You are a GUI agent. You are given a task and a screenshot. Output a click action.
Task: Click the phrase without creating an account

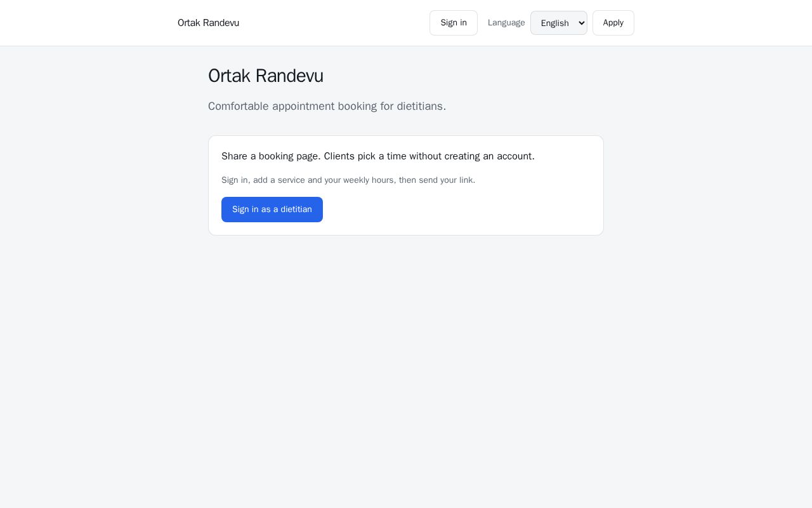pyautogui.click(x=471, y=156)
